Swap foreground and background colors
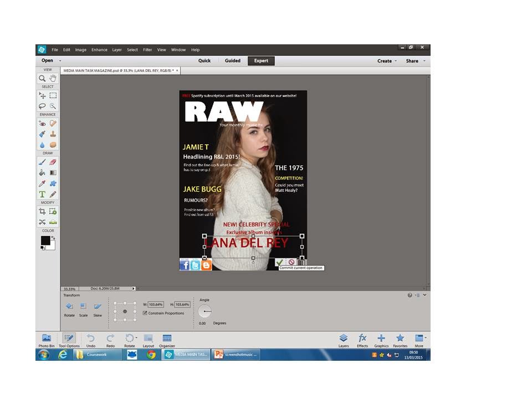Viewport: 532px width, 399px height. tap(53, 238)
